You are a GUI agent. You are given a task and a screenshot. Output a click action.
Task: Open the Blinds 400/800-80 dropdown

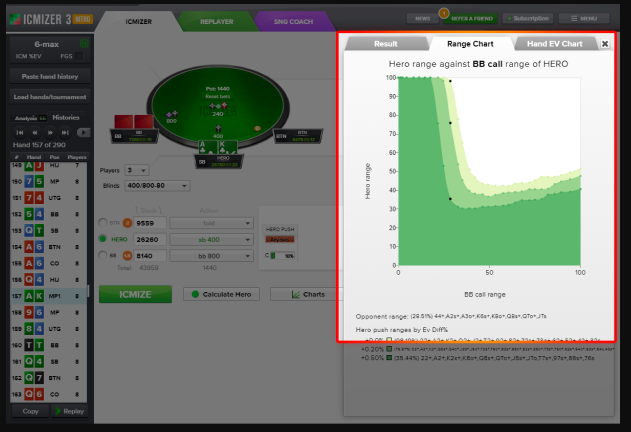[x=157, y=186]
